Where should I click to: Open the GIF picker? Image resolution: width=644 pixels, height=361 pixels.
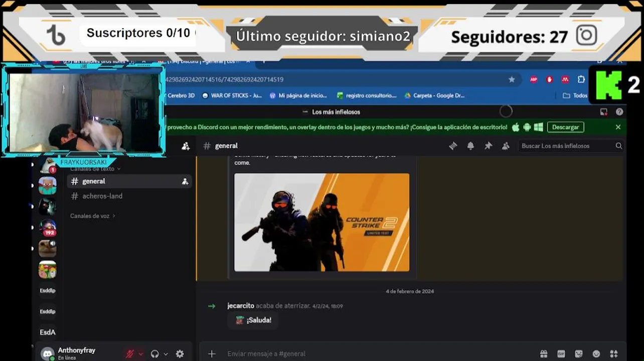[x=561, y=354]
